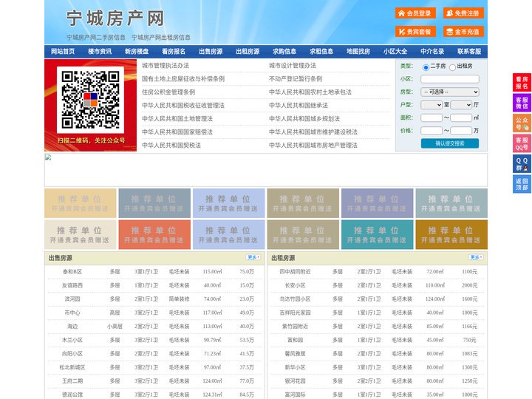532x399 pixels.
Task: Open the 地图找房 navigation item
Action: (358, 52)
